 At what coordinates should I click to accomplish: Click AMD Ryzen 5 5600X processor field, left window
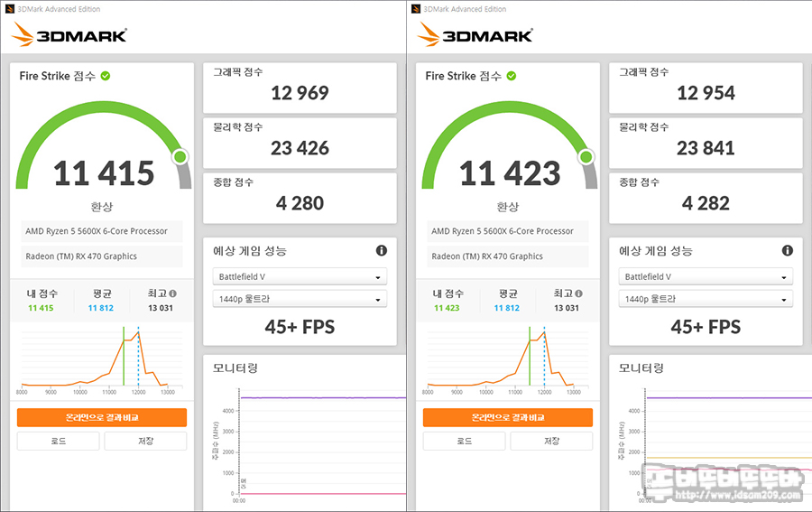[102, 231]
